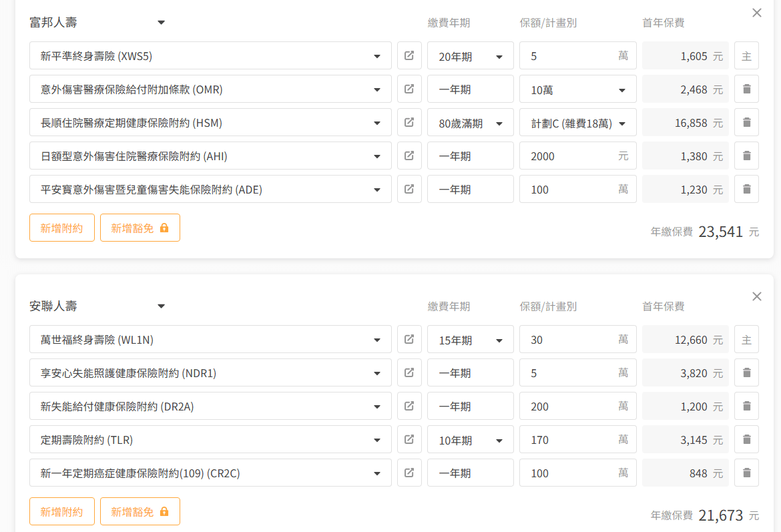Open external link for 新失能給付 (DR2A)

(409, 406)
